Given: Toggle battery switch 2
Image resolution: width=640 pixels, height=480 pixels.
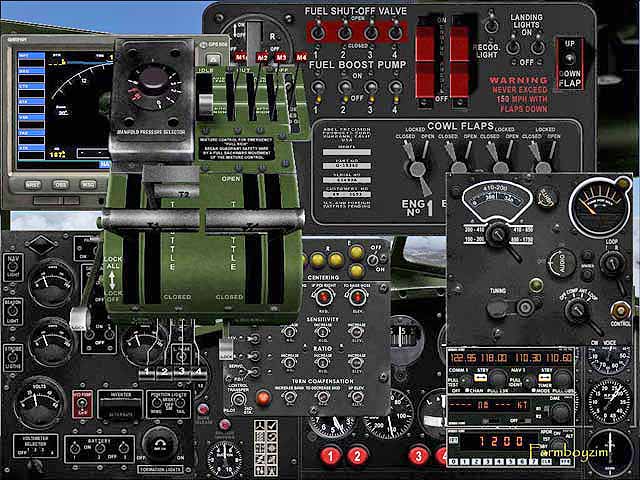Looking at the screenshot, I should pos(100,449).
